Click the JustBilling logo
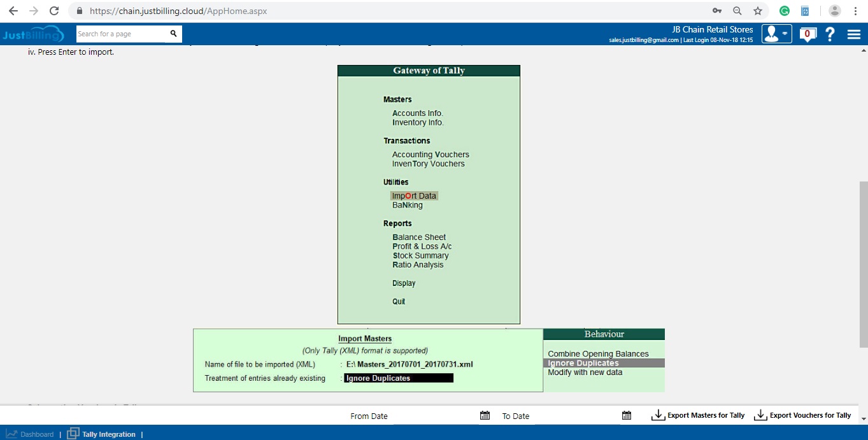868x440 pixels. pyautogui.click(x=33, y=34)
